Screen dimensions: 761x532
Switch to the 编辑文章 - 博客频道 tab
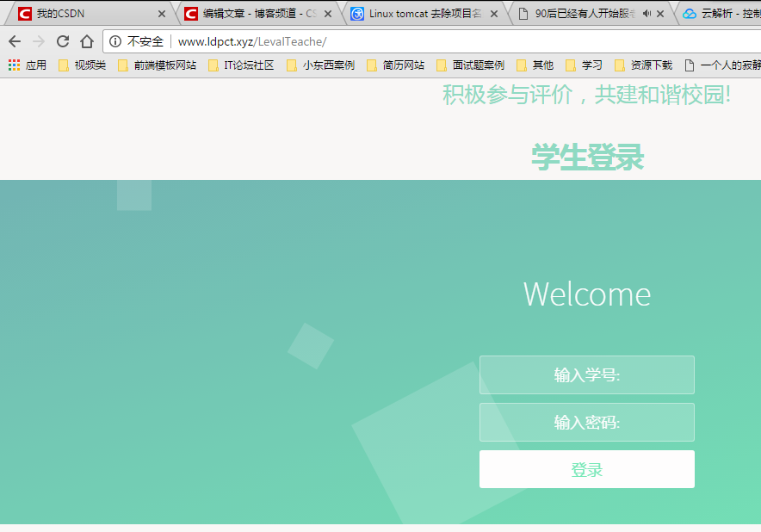coord(250,13)
